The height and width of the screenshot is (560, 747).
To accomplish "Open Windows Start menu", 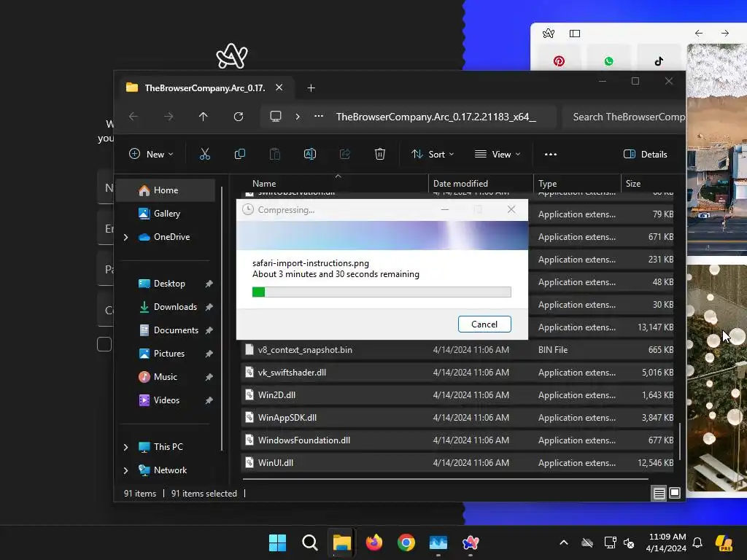I will click(277, 542).
